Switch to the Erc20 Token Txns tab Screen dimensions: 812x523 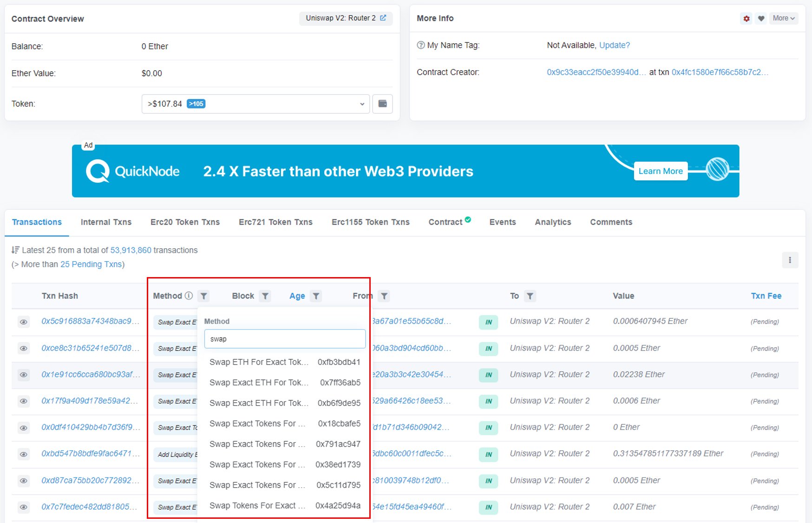coord(184,222)
